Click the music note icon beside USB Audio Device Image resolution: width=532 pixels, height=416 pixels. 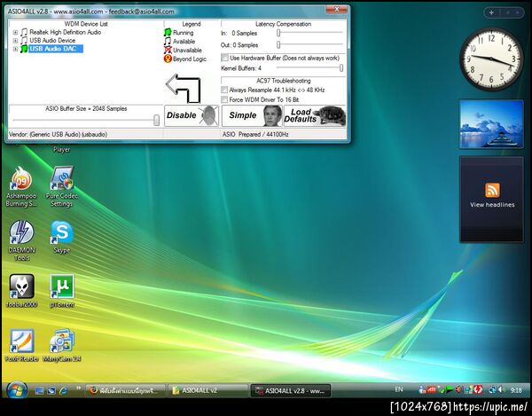click(24, 41)
